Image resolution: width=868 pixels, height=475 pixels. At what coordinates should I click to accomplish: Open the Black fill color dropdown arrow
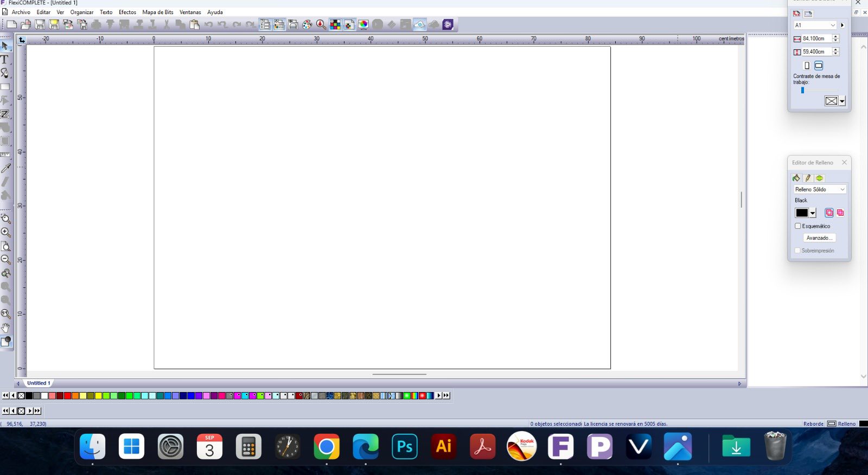pos(813,213)
